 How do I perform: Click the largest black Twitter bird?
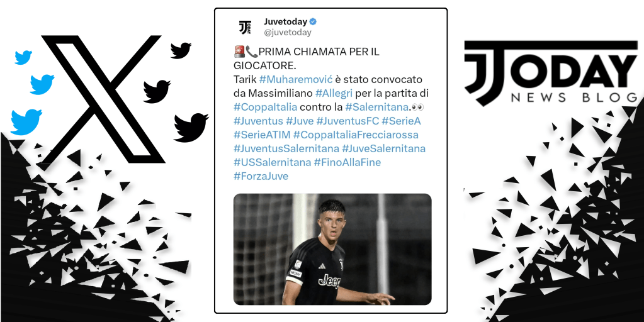pyautogui.click(x=191, y=127)
